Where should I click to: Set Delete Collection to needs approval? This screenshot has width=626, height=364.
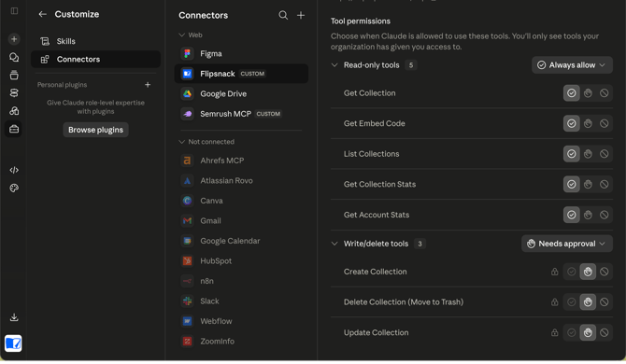[588, 301]
